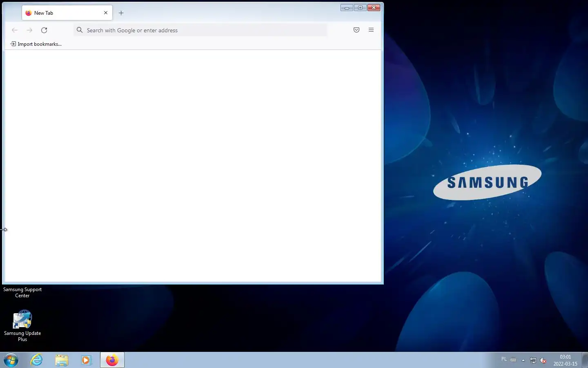Click the Show desktop button

[x=585, y=360]
